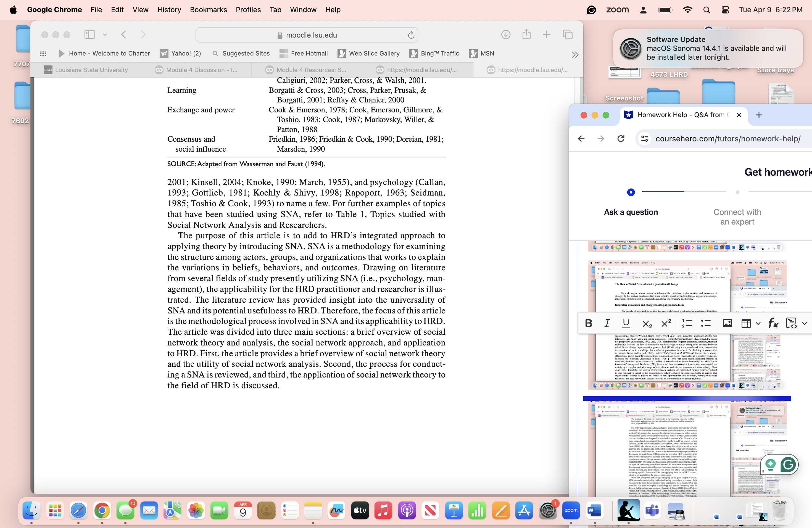812x528 pixels.
Task: Reload the moodle.lsu.edu page
Action: tap(411, 35)
